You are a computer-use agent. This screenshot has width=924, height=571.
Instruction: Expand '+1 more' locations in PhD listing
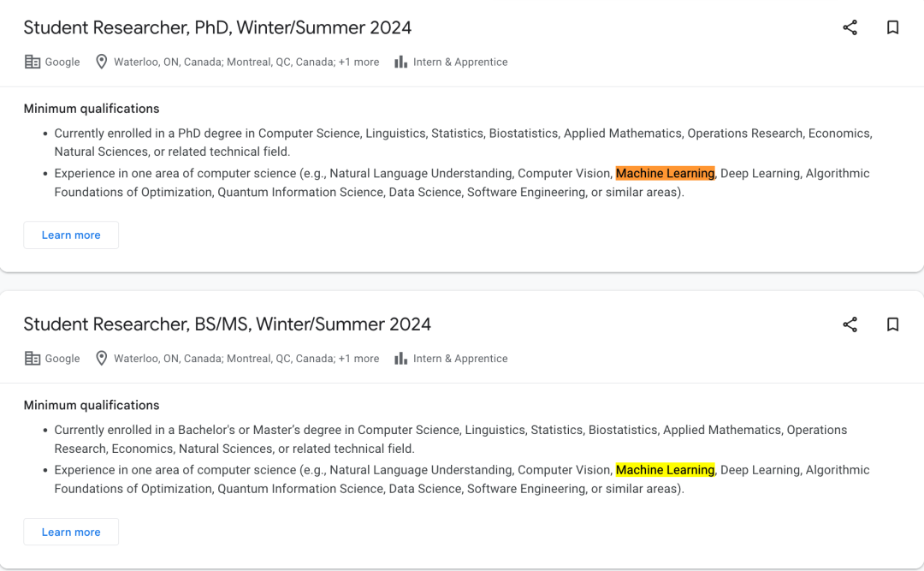point(358,62)
